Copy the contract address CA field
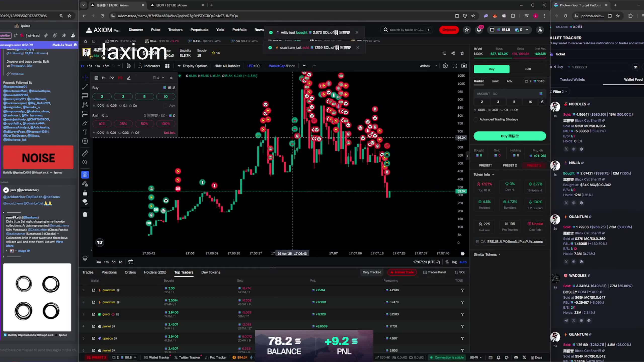This screenshot has width=644, height=362. [510, 242]
